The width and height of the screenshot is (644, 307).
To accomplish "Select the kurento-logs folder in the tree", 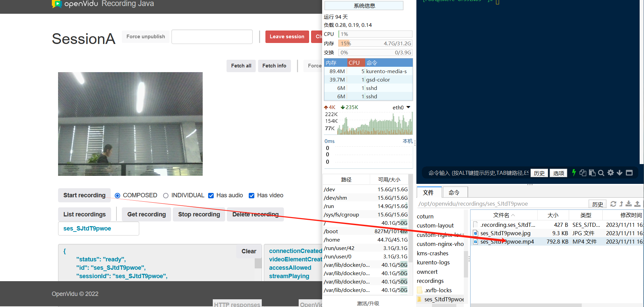I will [x=433, y=262].
